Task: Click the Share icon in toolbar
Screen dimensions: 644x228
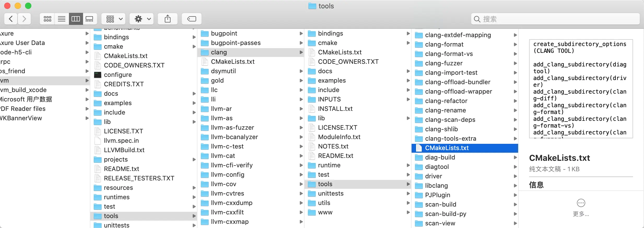Action: point(168,19)
